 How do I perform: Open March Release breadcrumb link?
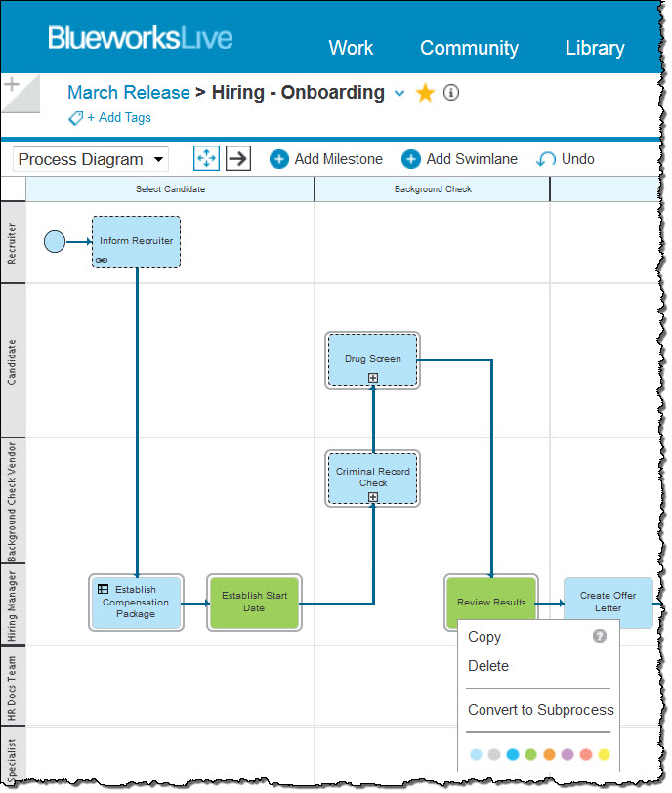(x=129, y=93)
